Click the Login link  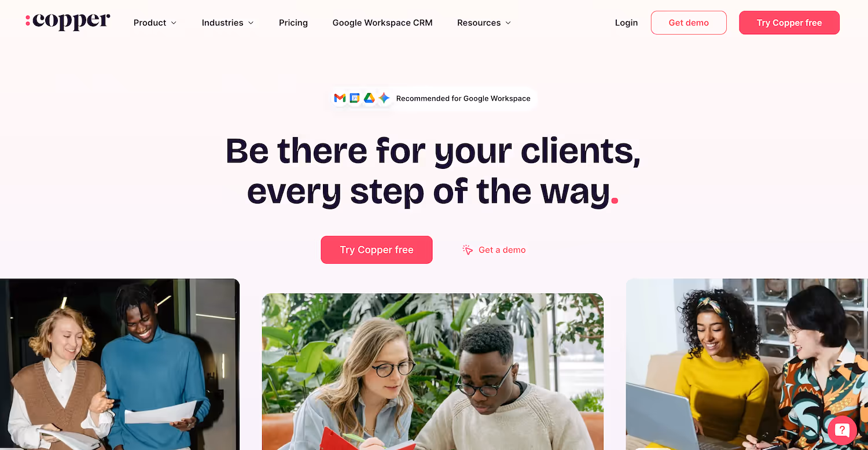[x=626, y=23]
